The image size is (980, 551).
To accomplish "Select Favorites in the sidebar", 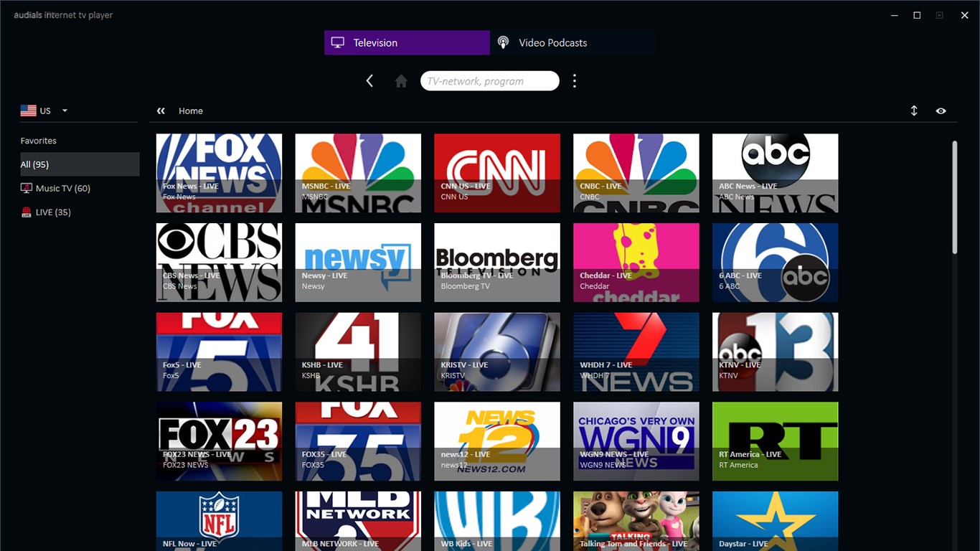I will click(x=38, y=141).
